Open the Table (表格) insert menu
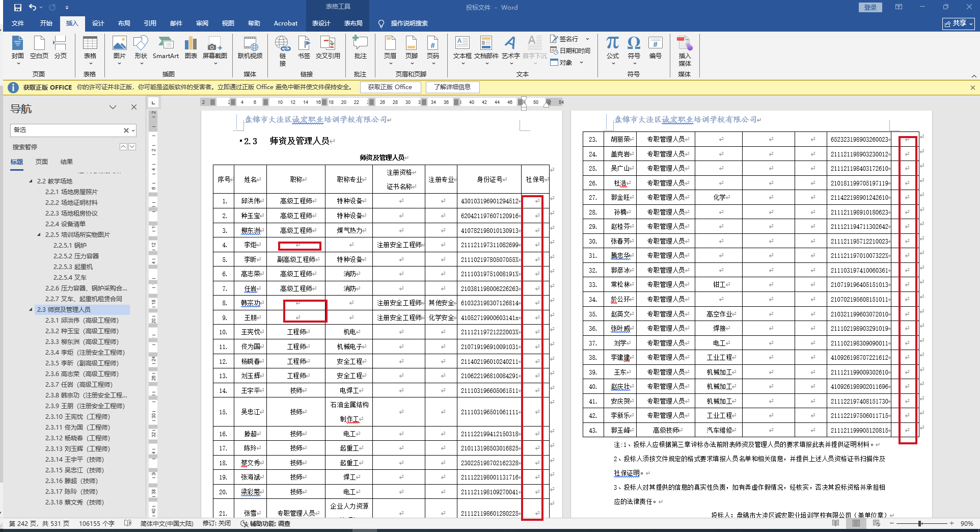 coord(90,49)
